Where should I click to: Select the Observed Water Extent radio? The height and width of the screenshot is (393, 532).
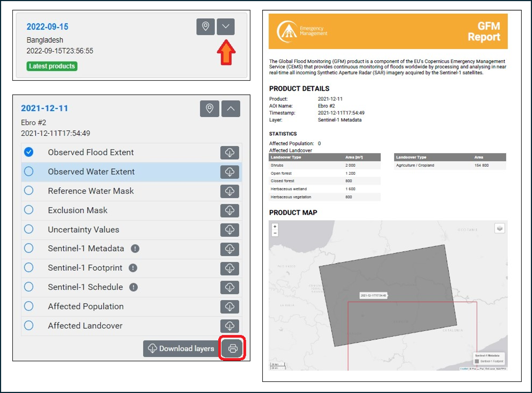(29, 172)
